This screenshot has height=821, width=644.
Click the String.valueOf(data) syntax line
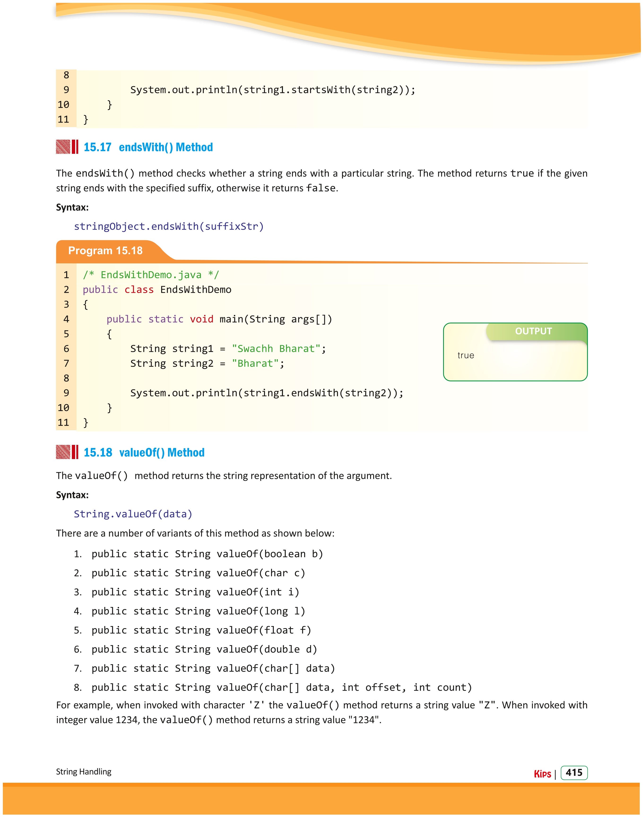click(133, 514)
